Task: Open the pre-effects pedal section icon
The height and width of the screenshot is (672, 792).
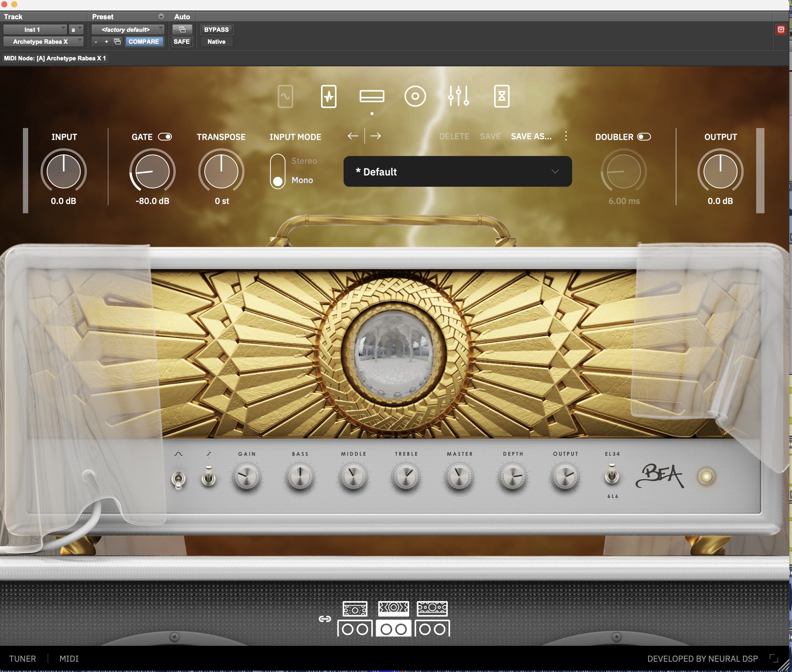Action: [x=328, y=97]
